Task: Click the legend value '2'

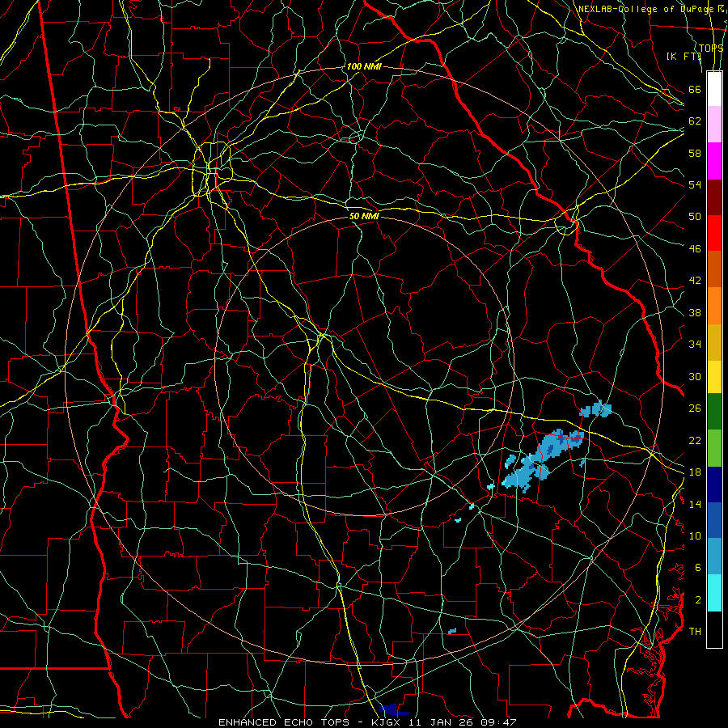Action: click(x=698, y=600)
